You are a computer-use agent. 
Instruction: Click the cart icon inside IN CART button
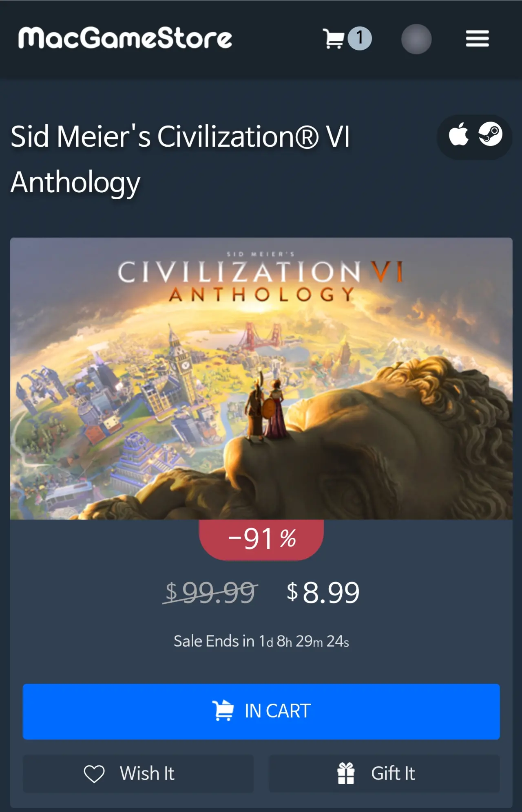click(x=223, y=711)
